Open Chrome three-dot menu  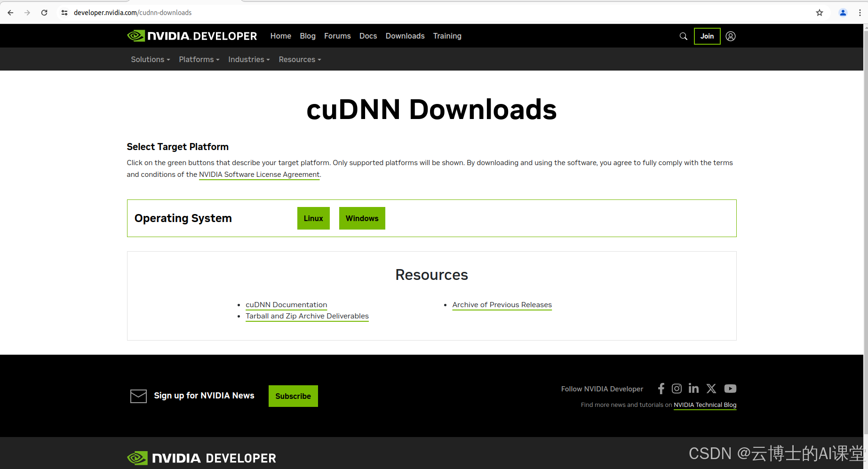point(860,13)
